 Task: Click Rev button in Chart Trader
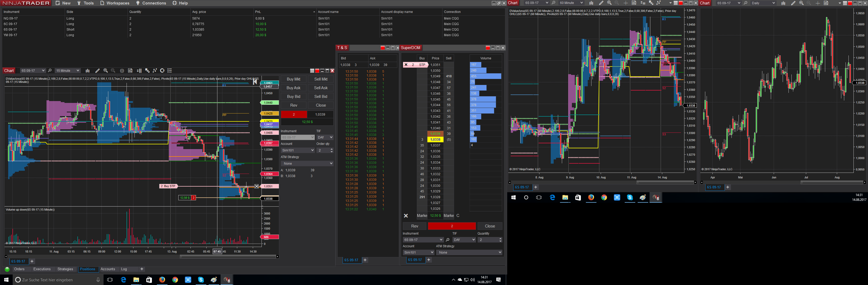coord(293,105)
